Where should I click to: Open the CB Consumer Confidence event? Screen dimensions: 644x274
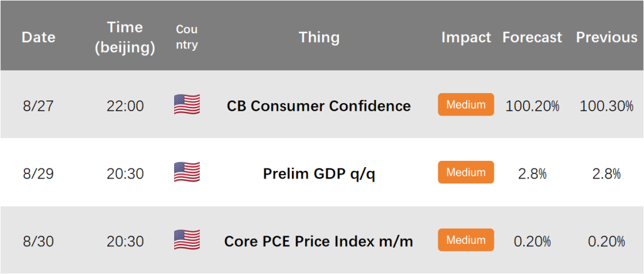point(319,106)
